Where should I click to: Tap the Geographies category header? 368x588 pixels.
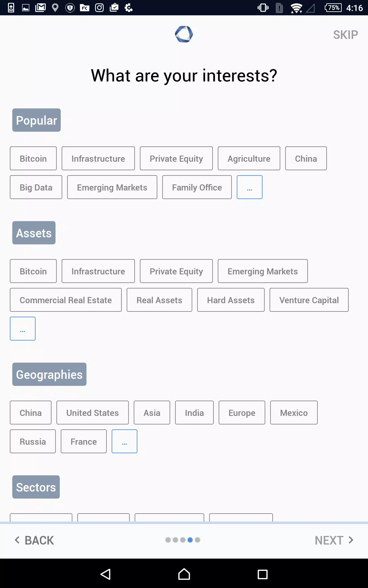49,374
